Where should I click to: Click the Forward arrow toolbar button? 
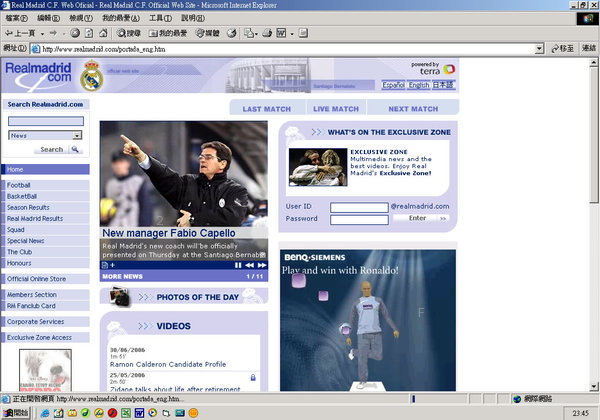point(54,33)
